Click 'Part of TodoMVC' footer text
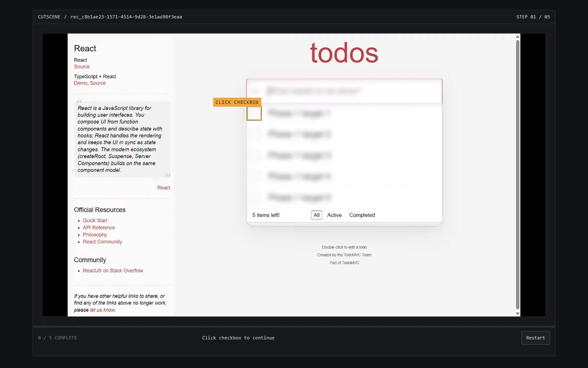588x368 pixels. click(x=344, y=263)
